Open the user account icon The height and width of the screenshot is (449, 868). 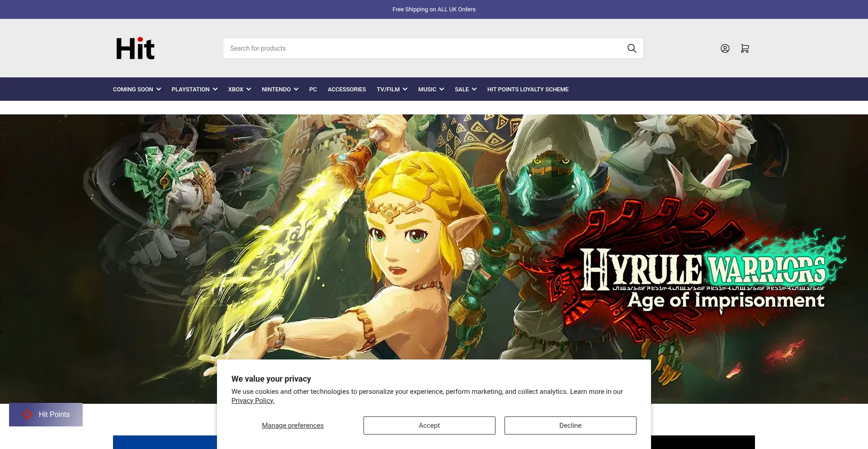pyautogui.click(x=725, y=48)
